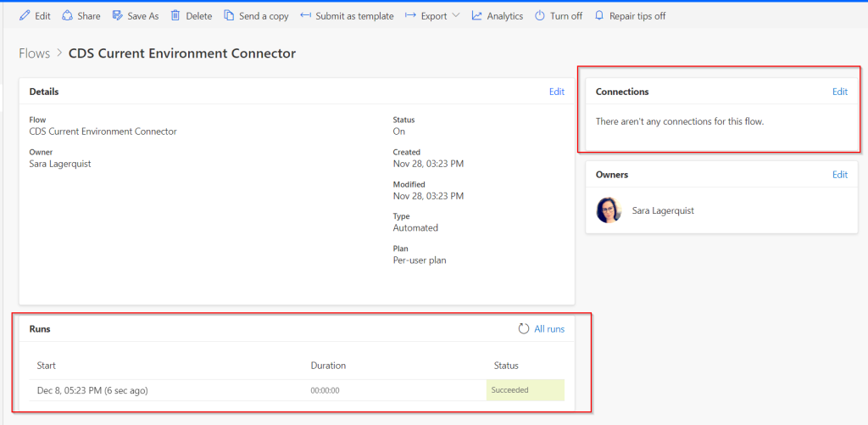Click the refresh icon beside All runs
868x425 pixels.
(x=524, y=328)
